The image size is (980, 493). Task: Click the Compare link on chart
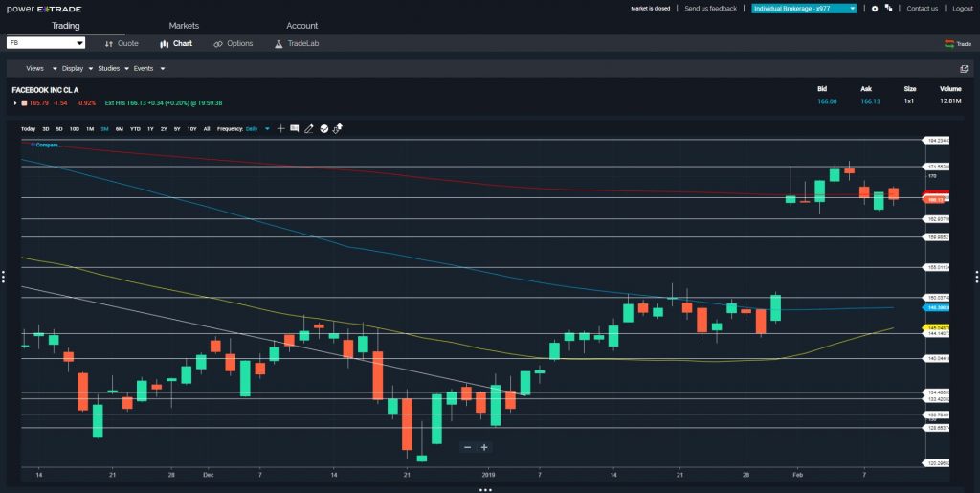click(x=46, y=145)
